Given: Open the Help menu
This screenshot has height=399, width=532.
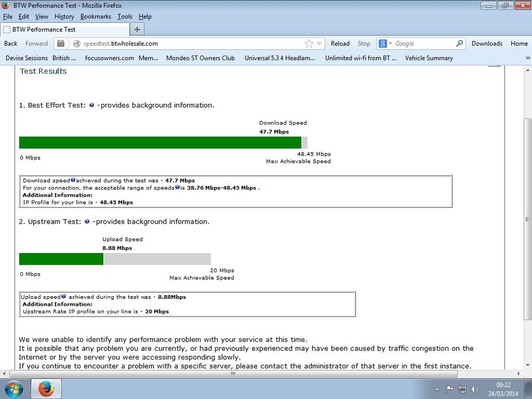Looking at the screenshot, I should [145, 17].
